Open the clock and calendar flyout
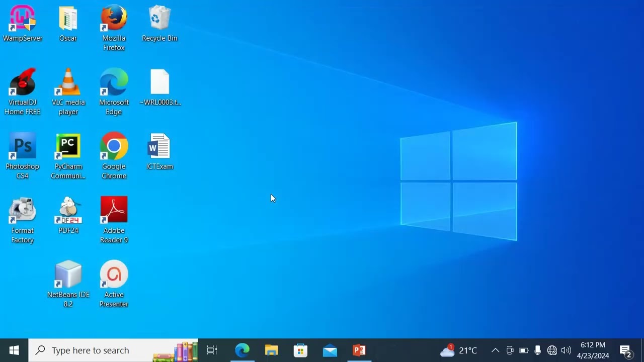Viewport: 644px width, 362px height. click(593, 350)
